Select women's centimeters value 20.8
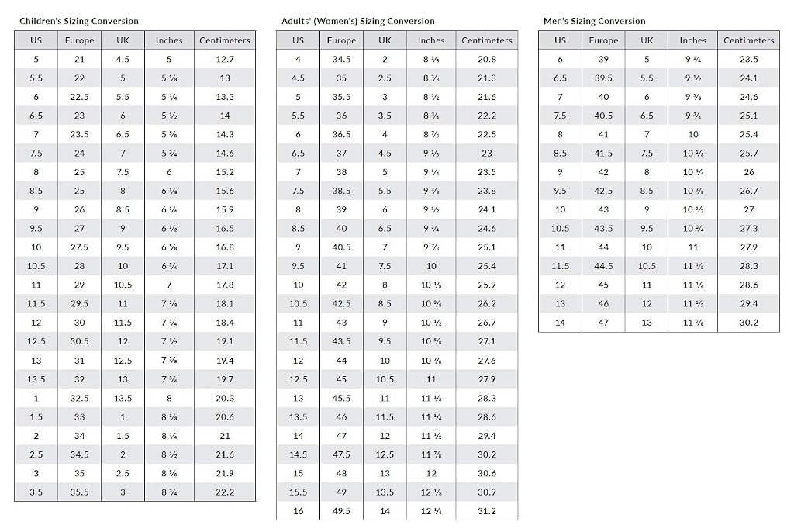 click(487, 59)
